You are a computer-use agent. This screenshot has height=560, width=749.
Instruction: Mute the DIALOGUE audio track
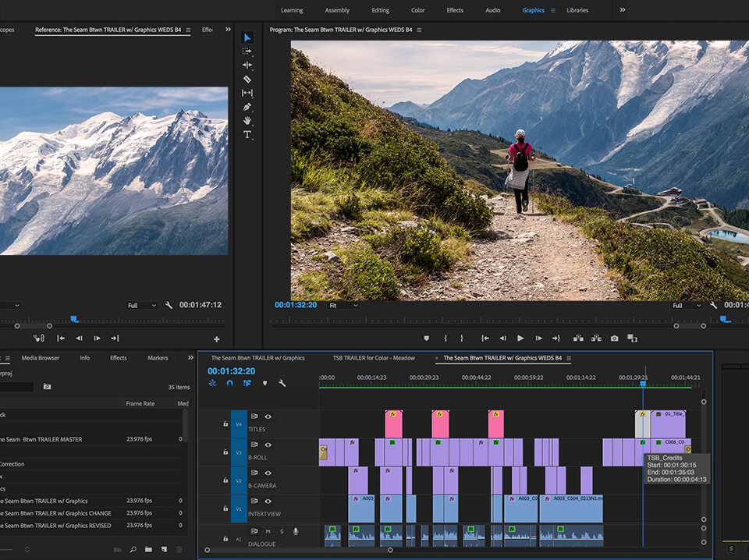coord(268,530)
